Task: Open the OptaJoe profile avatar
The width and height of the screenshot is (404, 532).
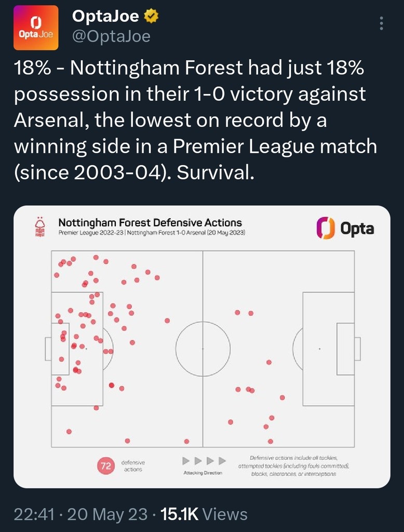Action: coord(36,28)
